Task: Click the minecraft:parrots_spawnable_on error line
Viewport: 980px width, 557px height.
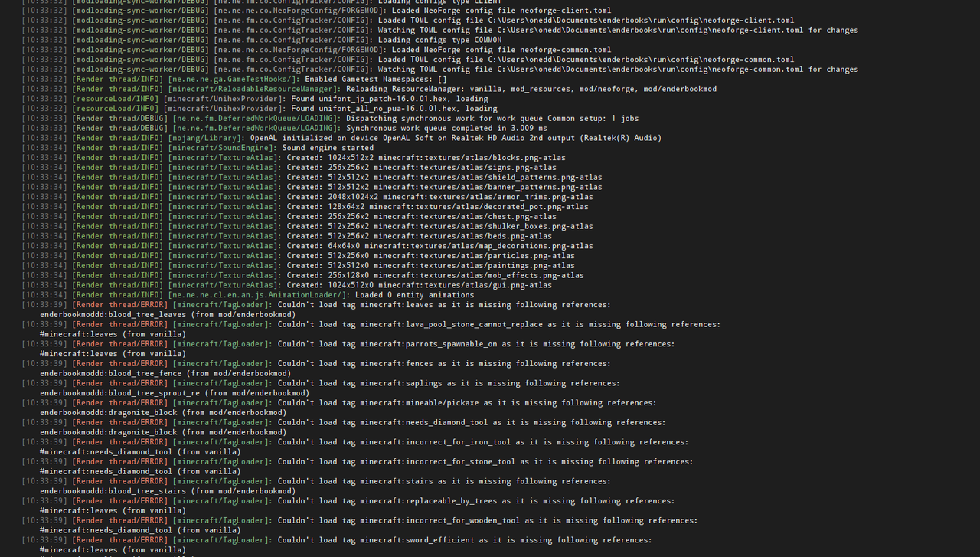Action: coord(348,344)
